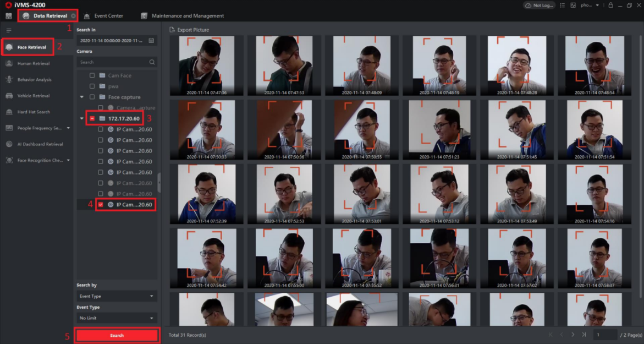Go to the next results page
The width and height of the screenshot is (644, 344).
click(x=573, y=335)
